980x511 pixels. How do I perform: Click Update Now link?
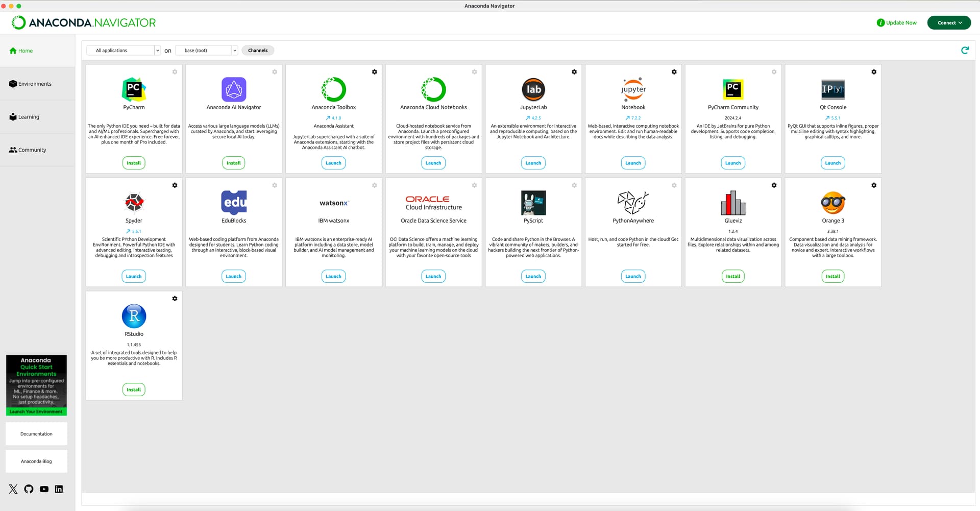pos(896,22)
